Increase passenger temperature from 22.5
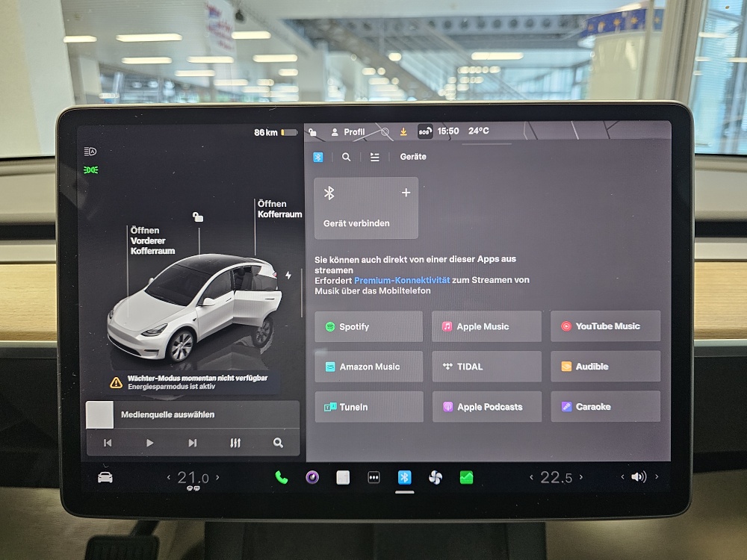The height and width of the screenshot is (560, 747). point(580,476)
